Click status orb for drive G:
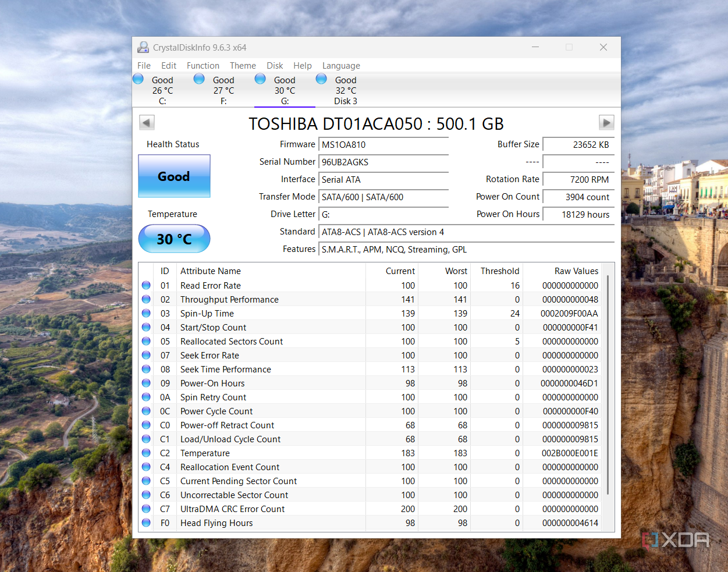This screenshot has width=728, height=572. click(260, 79)
